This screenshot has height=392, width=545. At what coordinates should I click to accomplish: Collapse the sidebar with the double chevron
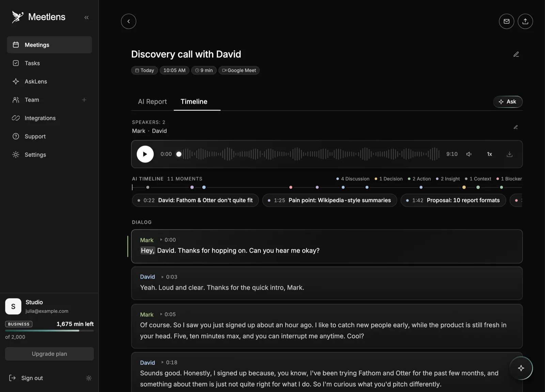click(x=87, y=17)
